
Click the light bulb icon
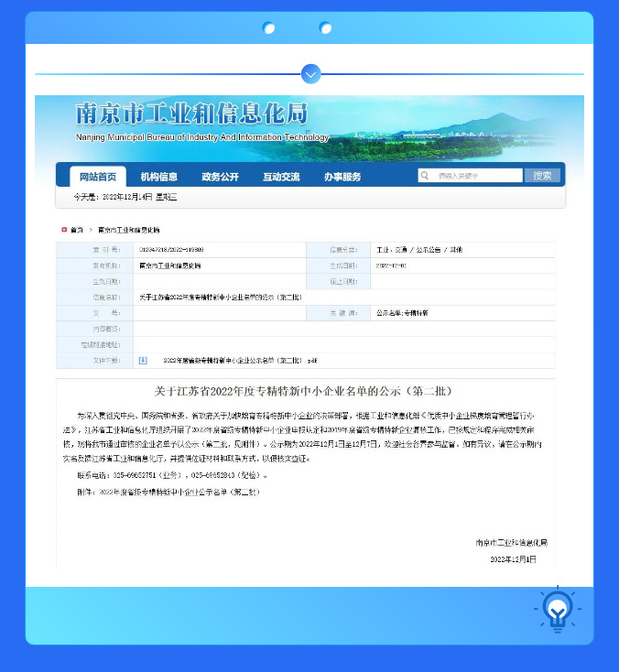558,610
